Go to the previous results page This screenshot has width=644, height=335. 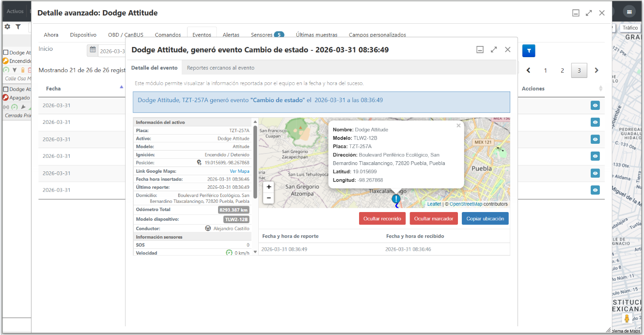(x=528, y=70)
